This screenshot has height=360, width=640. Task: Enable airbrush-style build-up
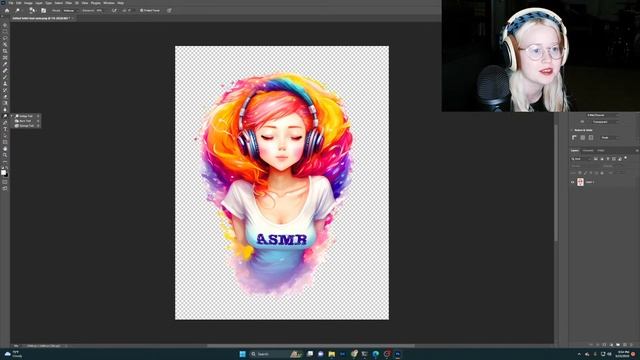point(114,11)
